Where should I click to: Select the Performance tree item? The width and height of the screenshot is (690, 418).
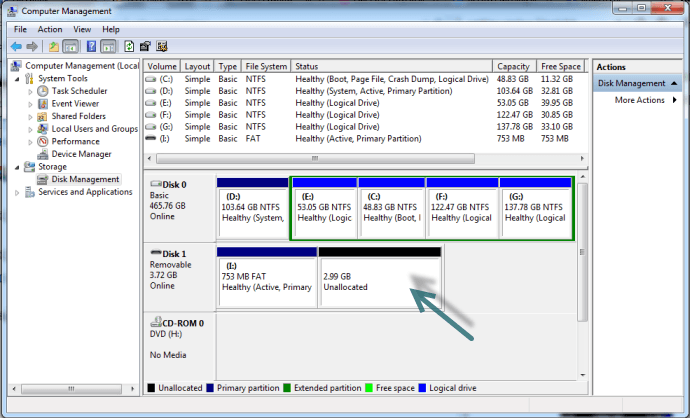[x=75, y=142]
